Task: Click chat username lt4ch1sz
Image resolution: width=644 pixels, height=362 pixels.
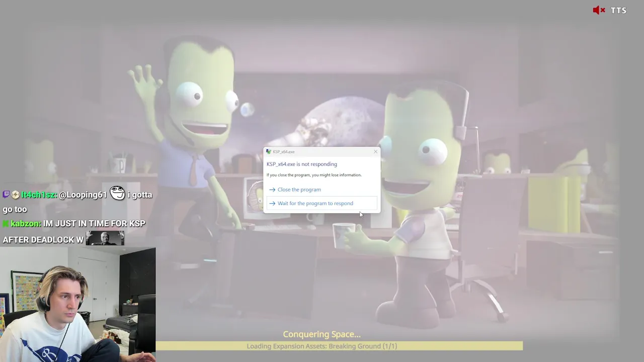Action: 39,195
